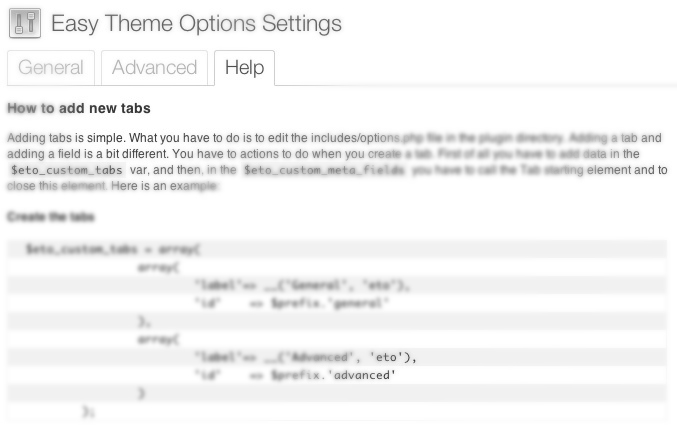Screen dimensions: 677x430
Task: Click the Easy Theme Options Settings title
Action: click(196, 23)
